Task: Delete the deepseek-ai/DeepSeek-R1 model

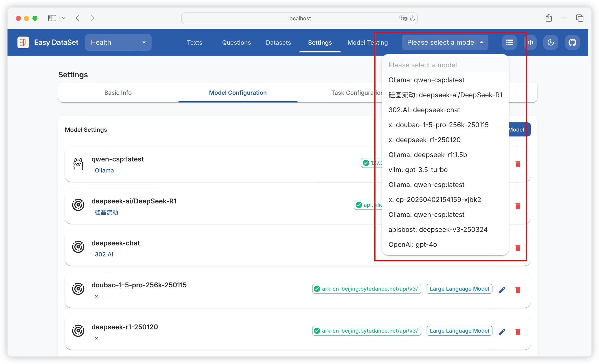Action: (x=518, y=206)
